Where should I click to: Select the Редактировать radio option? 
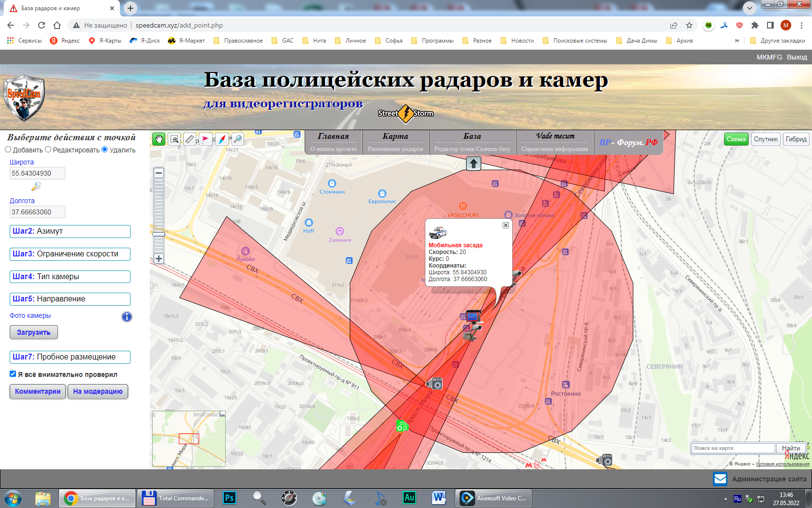click(48, 149)
